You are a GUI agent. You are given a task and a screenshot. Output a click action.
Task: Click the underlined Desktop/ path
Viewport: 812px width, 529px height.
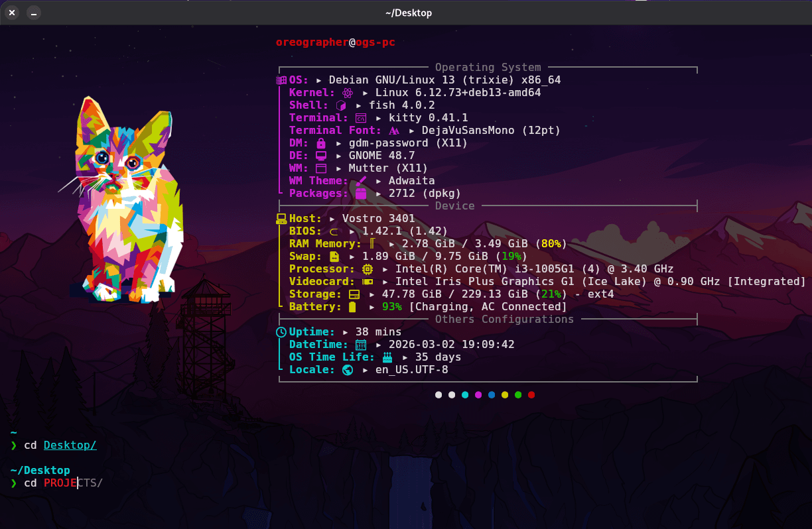click(x=70, y=445)
